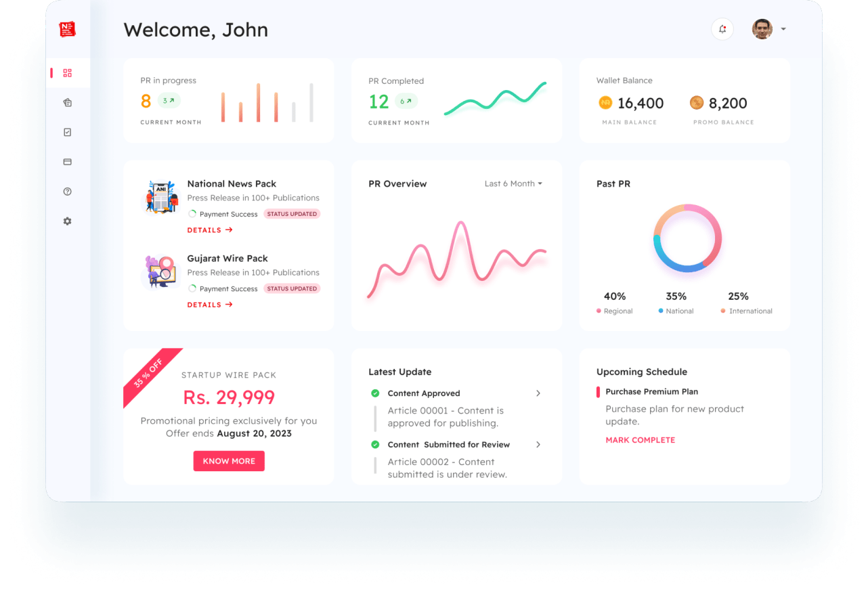Open the payment card sidebar icon
Screen dimensions: 868x593
(x=67, y=162)
